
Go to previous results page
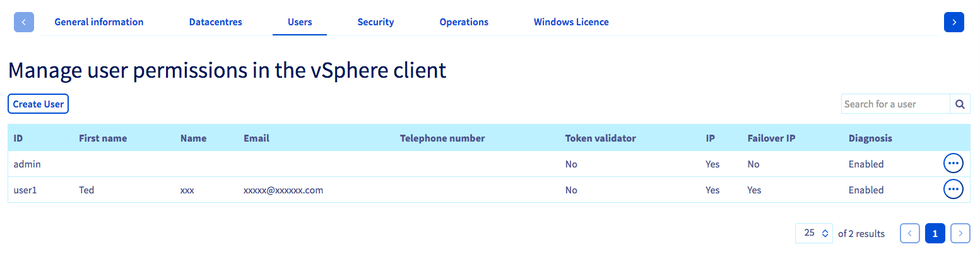click(x=909, y=233)
